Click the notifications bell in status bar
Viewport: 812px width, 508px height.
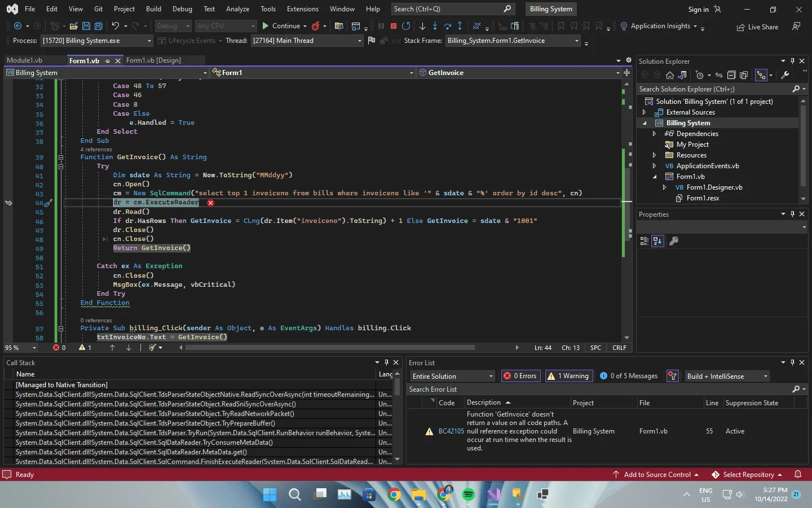pyautogui.click(x=798, y=474)
